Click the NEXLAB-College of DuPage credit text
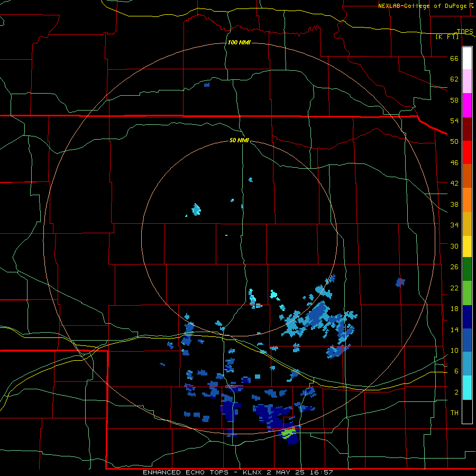This screenshot has width=476, height=476. tap(423, 6)
